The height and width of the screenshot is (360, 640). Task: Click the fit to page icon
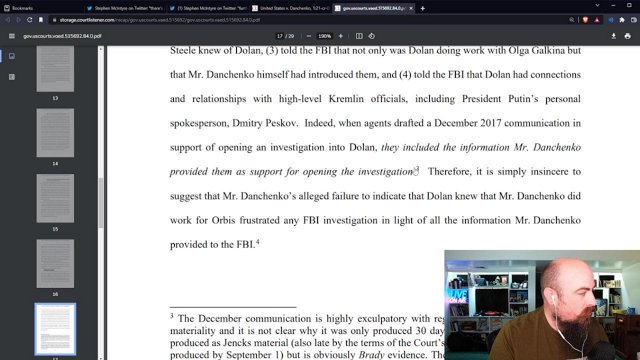[x=359, y=36]
